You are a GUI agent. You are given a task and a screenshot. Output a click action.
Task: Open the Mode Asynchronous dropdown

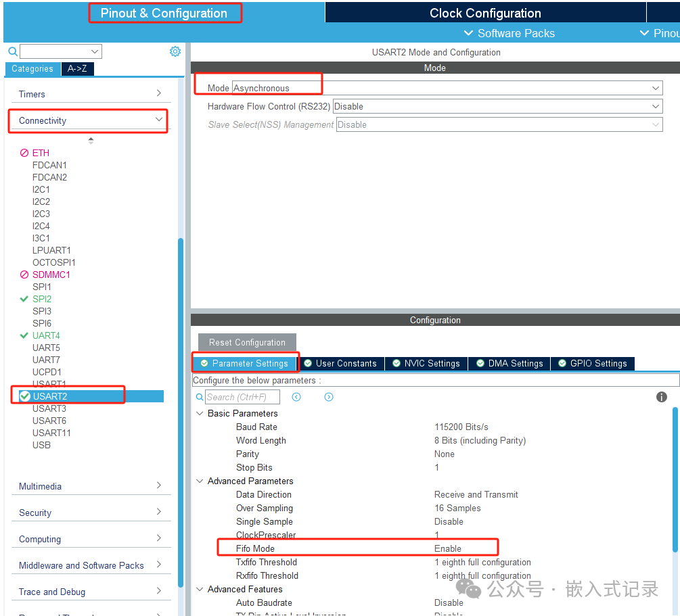point(447,88)
